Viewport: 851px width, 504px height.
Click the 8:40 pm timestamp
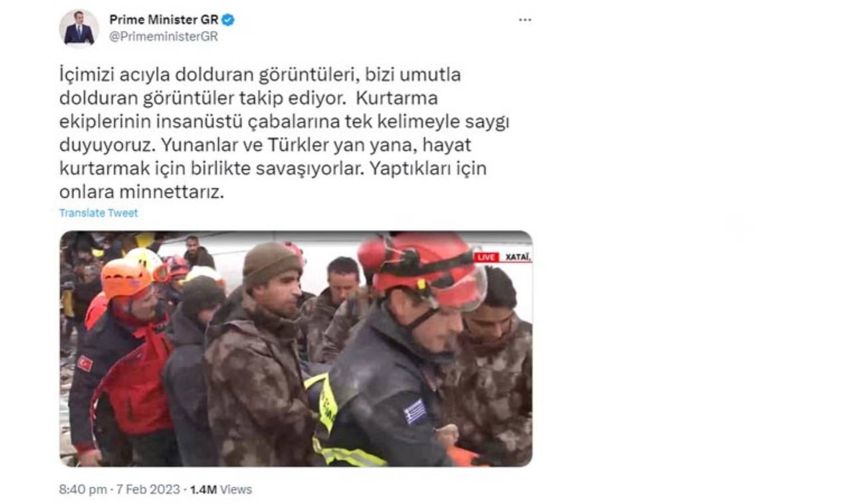point(83,489)
